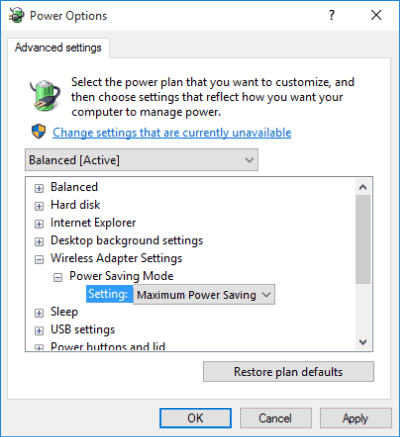Expand the Sleep node
Viewport: 400px width, 437px height.
tap(39, 313)
